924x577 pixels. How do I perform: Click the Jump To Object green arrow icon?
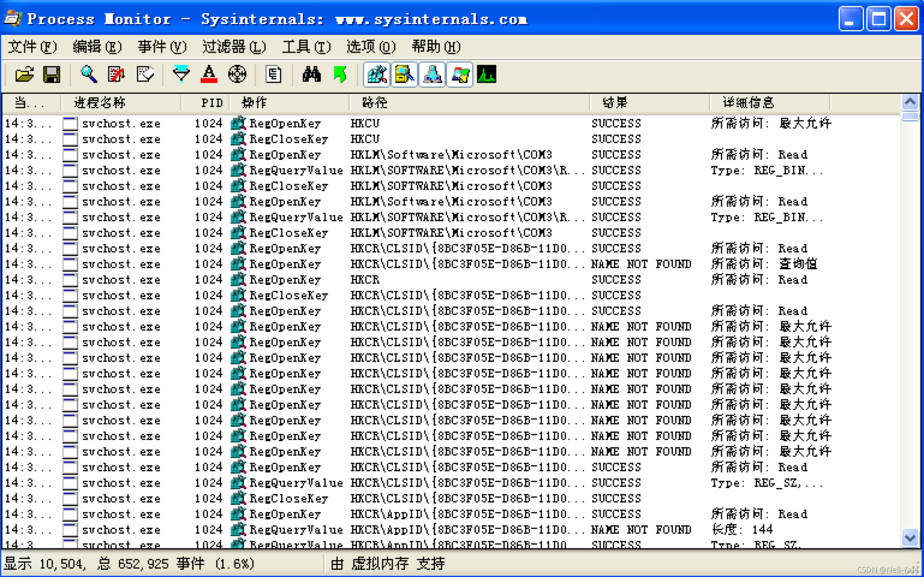point(340,75)
